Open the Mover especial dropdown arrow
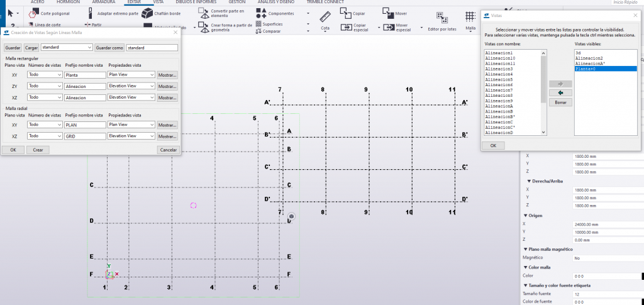This screenshot has height=305, width=644. [x=421, y=28]
